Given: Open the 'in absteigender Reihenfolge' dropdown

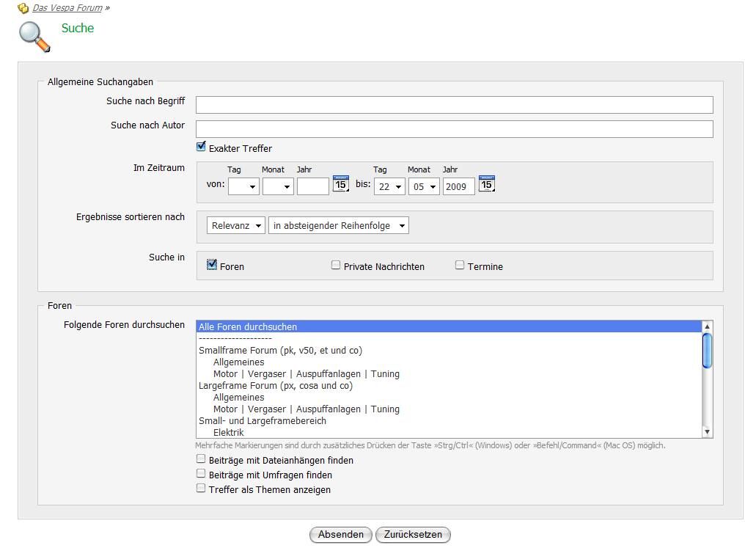Looking at the screenshot, I should coord(339,226).
